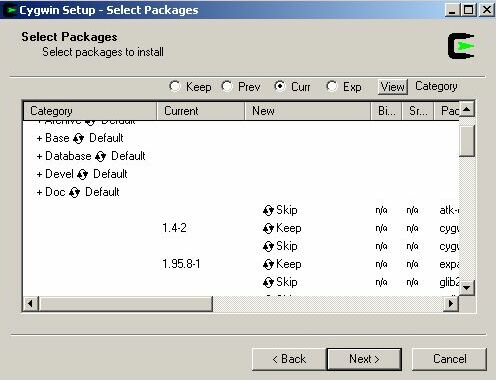Cycle the install action icon beside Base
496x380 pixels.
pyautogui.click(x=79, y=138)
